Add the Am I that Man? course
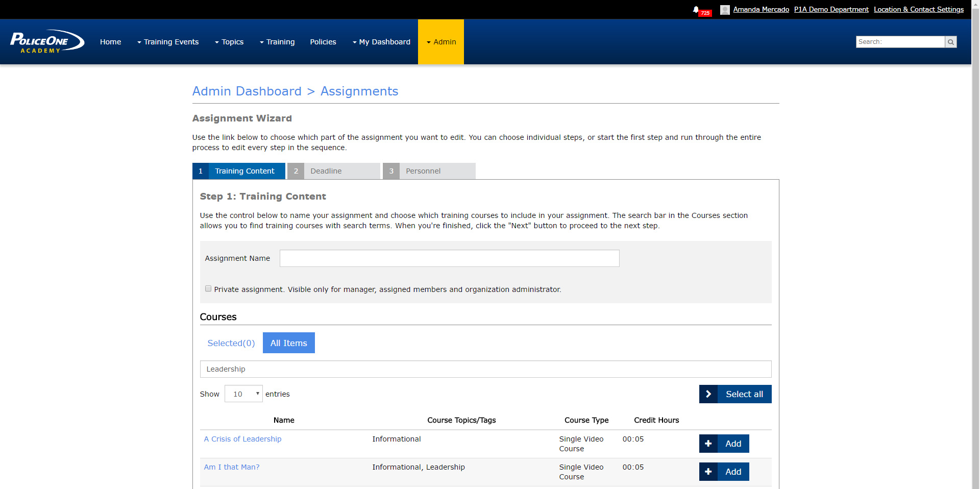980x489 pixels. click(x=724, y=472)
